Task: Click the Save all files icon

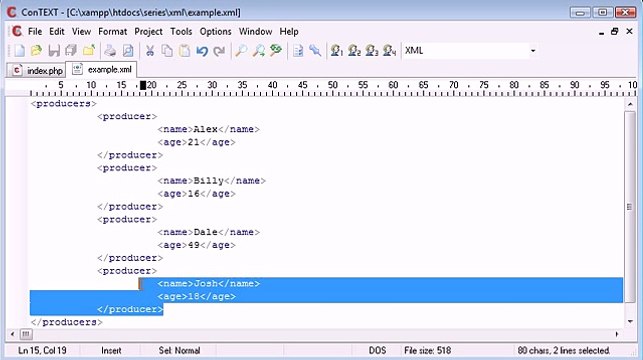Action: (x=71, y=51)
